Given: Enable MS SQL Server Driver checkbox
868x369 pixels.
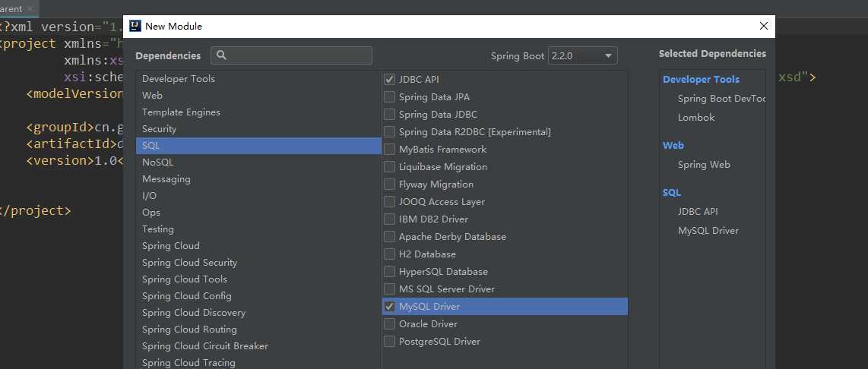Looking at the screenshot, I should 390,289.
